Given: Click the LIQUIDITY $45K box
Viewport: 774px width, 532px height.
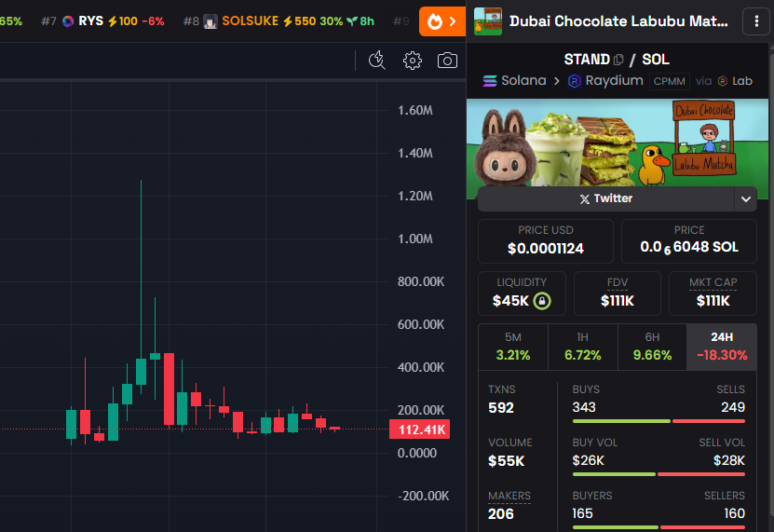Looking at the screenshot, I should click(522, 293).
